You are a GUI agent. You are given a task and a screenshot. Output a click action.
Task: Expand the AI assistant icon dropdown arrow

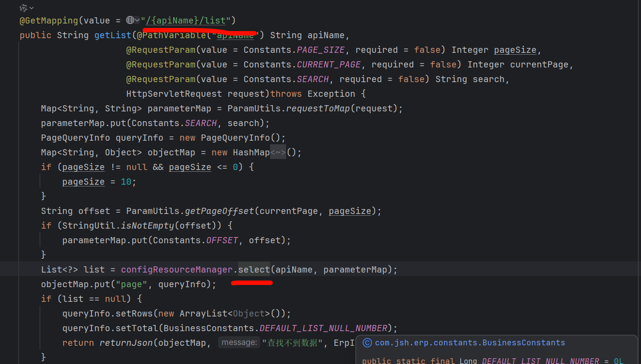32,8
